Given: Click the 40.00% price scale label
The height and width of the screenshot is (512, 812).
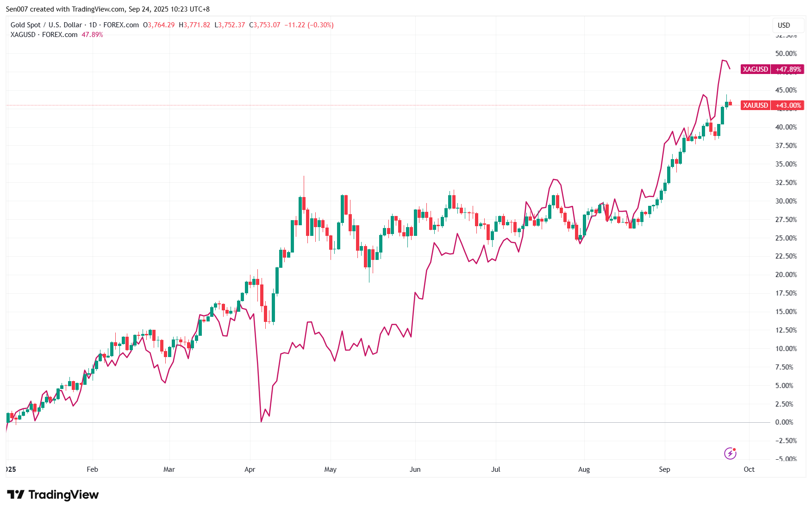Looking at the screenshot, I should (786, 127).
